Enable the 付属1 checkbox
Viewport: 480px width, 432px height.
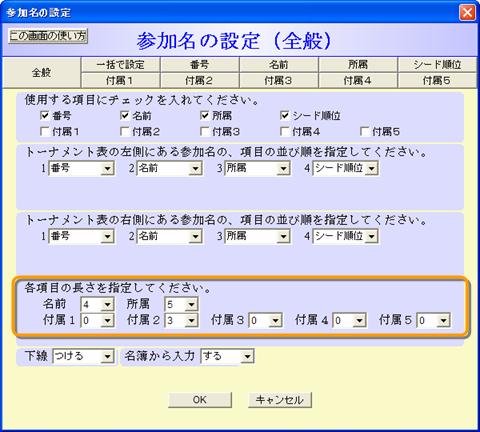click(44, 132)
